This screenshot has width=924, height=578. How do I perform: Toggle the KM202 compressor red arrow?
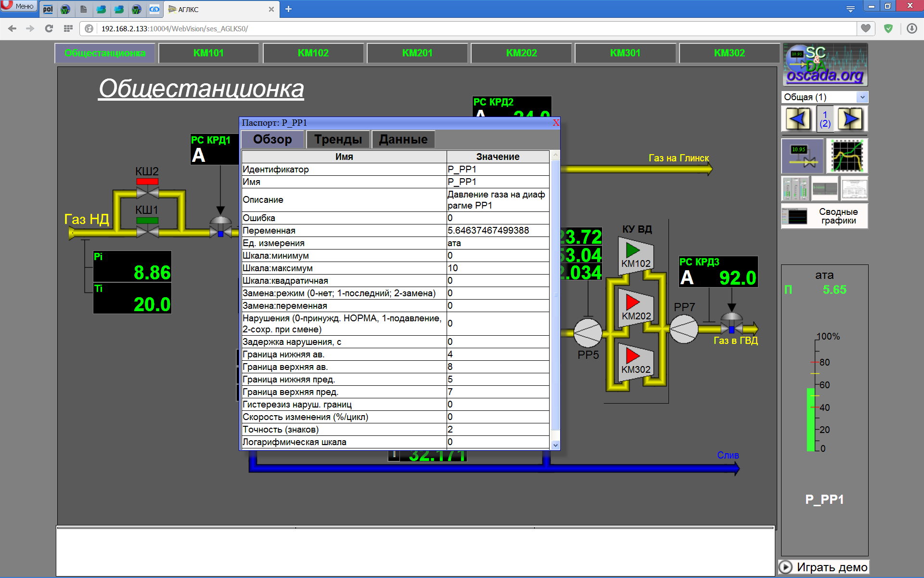click(x=632, y=302)
